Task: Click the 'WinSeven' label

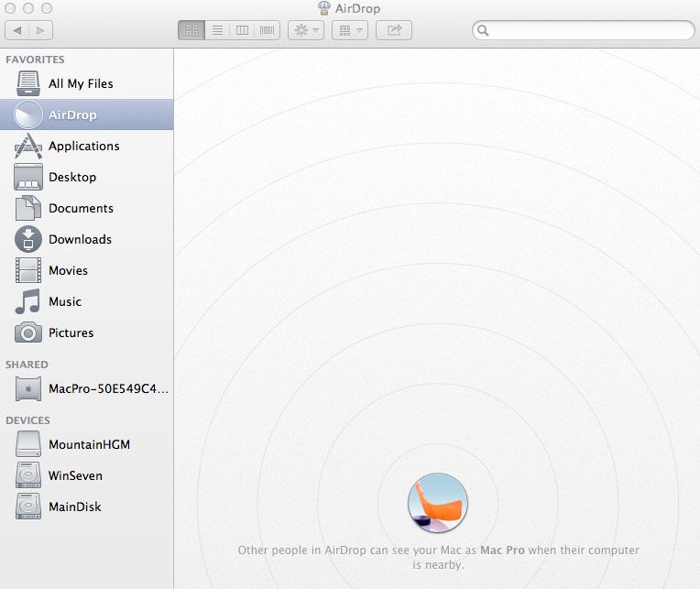Action: tap(75, 475)
